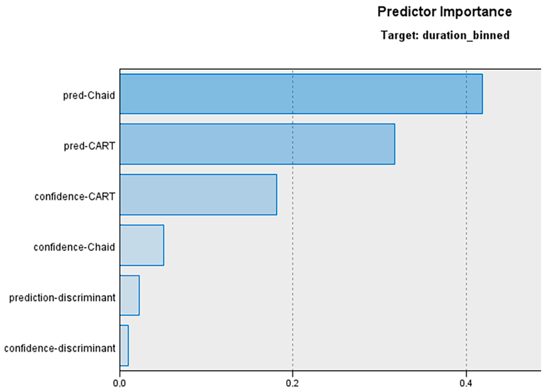This screenshot has width=546, height=392.
Task: Select the confidence-Chaid label text
Action: coord(74,247)
